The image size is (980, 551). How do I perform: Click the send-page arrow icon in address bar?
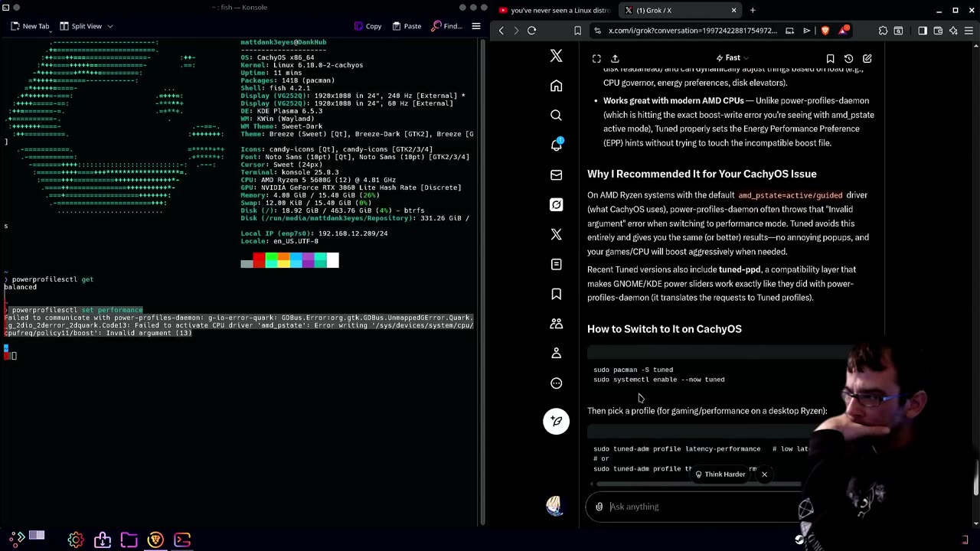807,31
